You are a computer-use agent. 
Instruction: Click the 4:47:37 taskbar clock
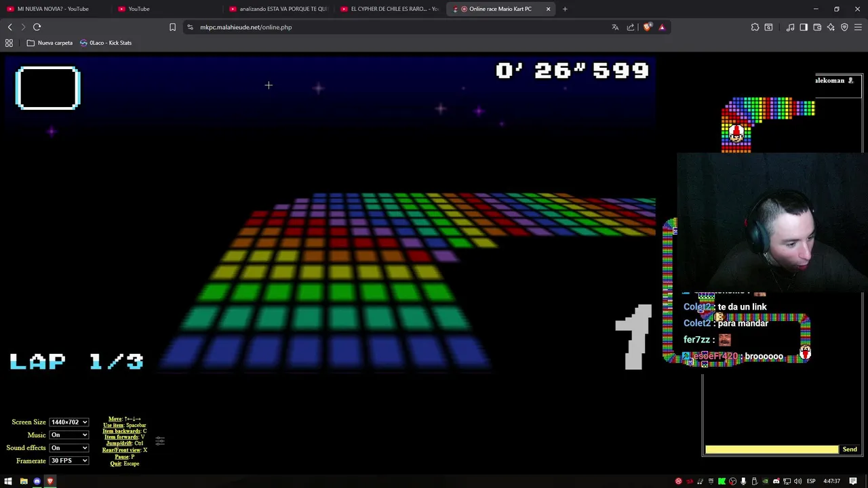pyautogui.click(x=832, y=481)
